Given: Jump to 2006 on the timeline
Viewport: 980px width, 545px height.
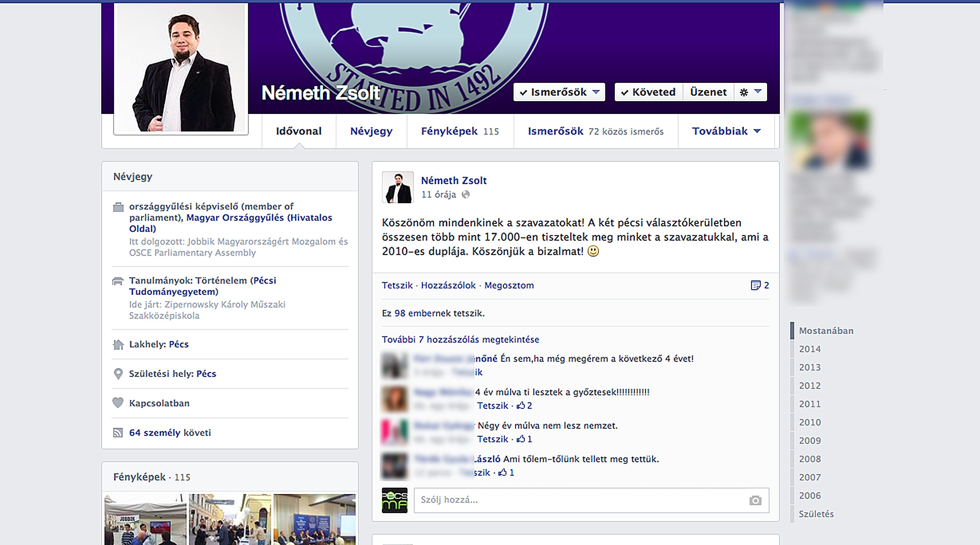Looking at the screenshot, I should pos(809,495).
